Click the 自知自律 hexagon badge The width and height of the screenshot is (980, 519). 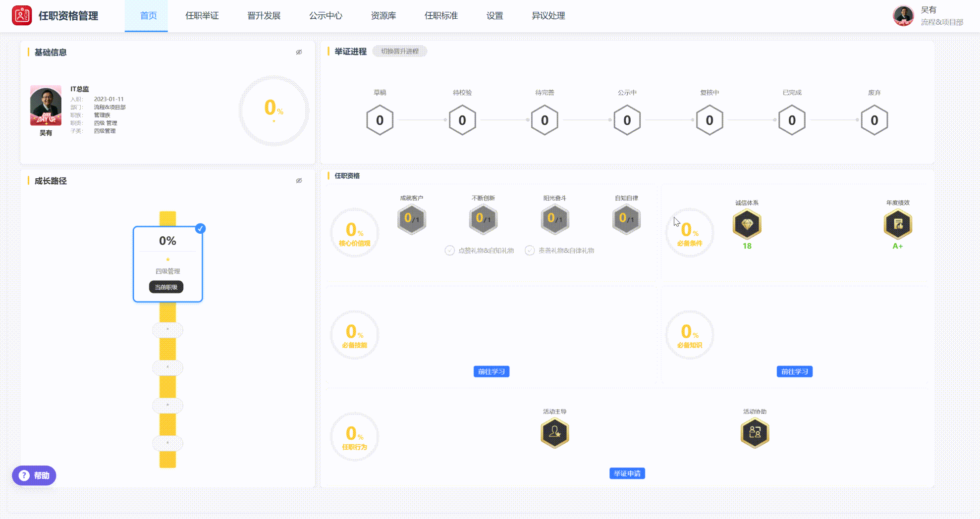[626, 219]
